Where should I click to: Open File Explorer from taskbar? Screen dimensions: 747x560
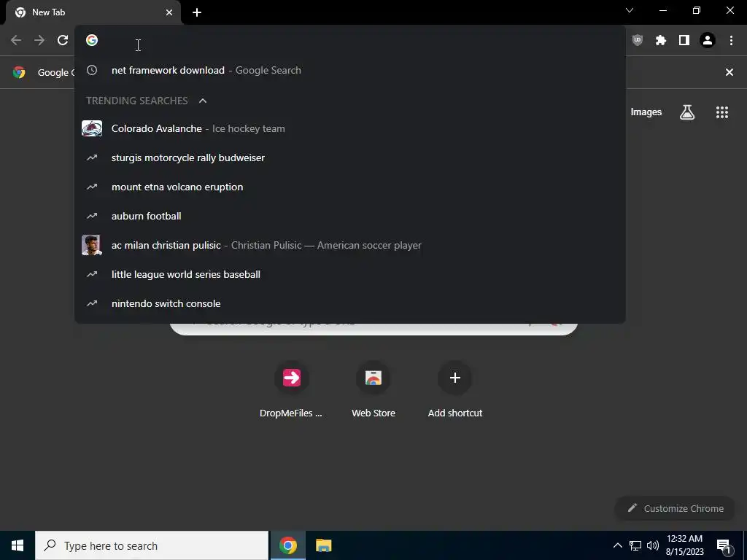click(x=323, y=545)
